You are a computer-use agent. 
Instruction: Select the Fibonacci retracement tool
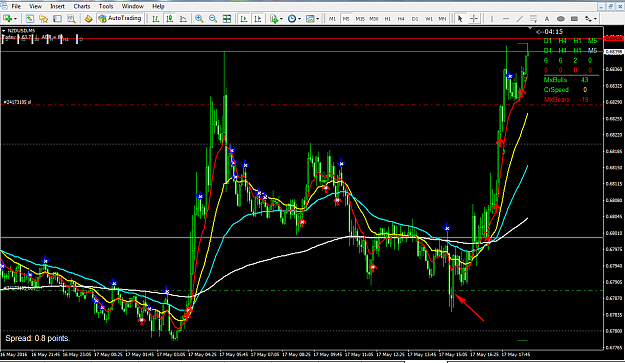coord(533,19)
